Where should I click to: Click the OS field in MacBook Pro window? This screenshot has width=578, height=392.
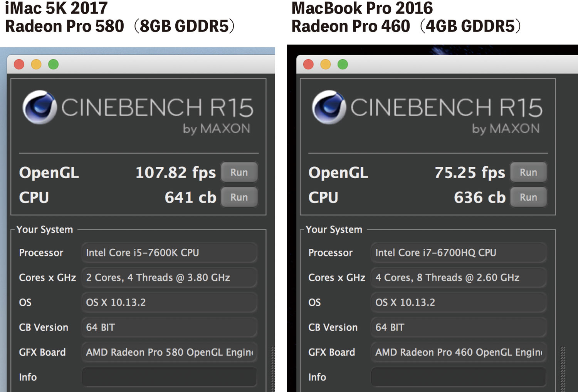click(x=459, y=302)
